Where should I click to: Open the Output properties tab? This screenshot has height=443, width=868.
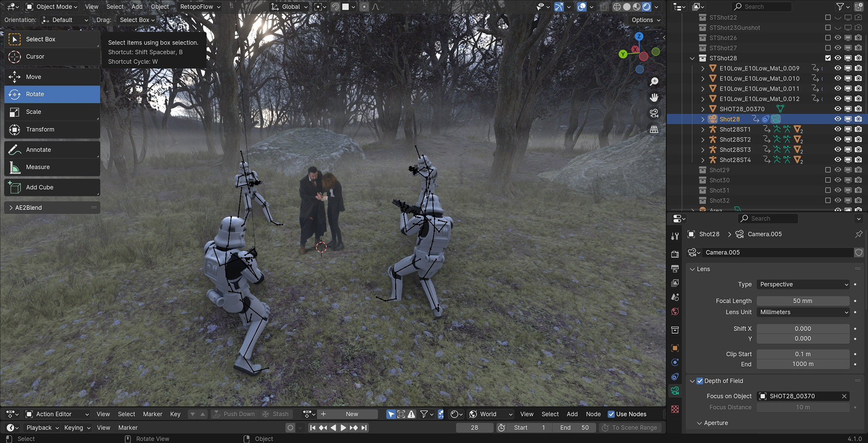(x=675, y=269)
